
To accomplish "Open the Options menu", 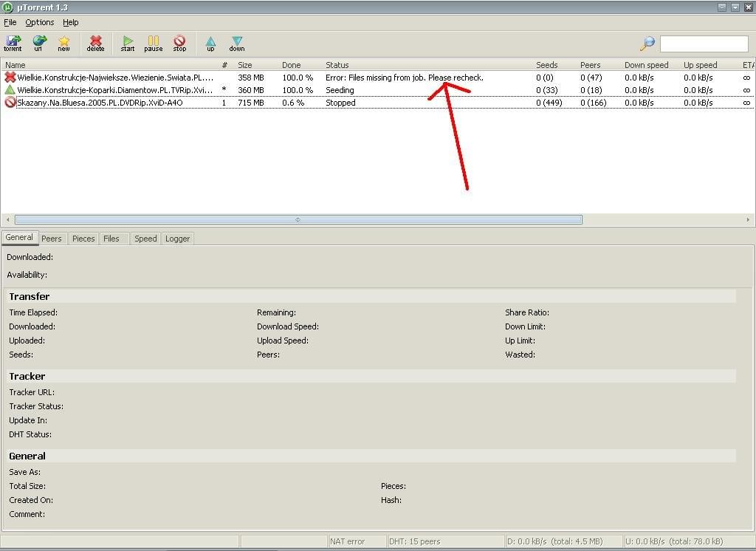I will tap(40, 22).
